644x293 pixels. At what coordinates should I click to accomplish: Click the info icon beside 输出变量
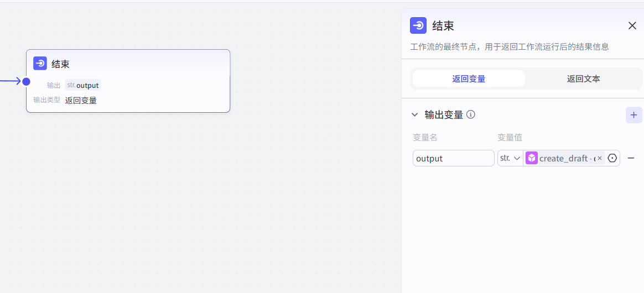coord(471,115)
